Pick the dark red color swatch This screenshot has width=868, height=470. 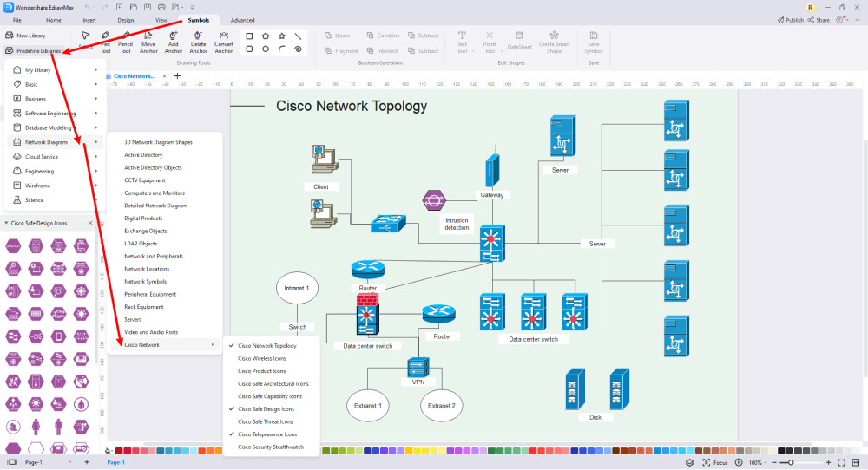pyautogui.click(x=119, y=451)
